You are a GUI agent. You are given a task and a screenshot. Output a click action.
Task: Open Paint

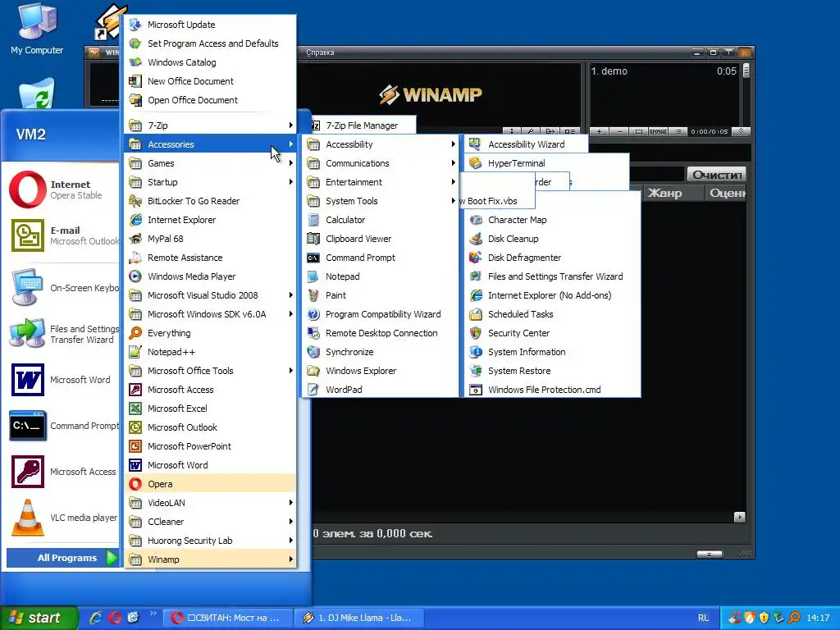381,295
